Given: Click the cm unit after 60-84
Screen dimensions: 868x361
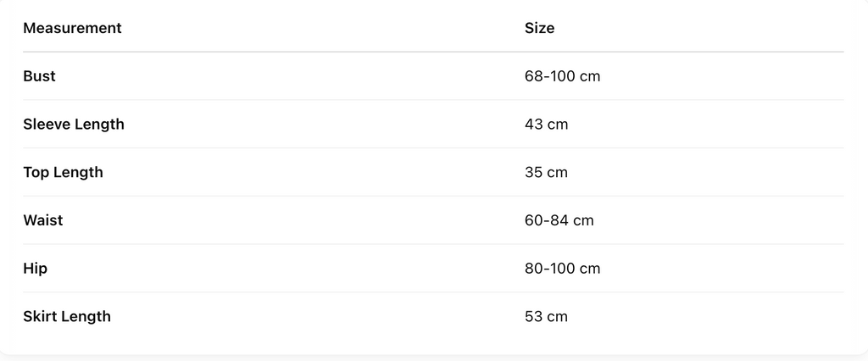Looking at the screenshot, I should coord(583,221).
